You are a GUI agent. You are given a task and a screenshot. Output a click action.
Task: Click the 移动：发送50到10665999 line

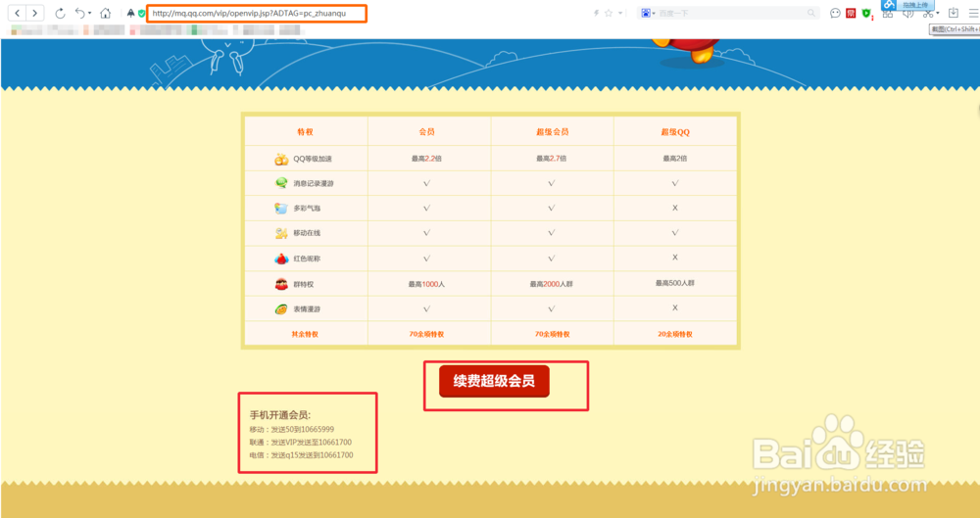pyautogui.click(x=292, y=429)
